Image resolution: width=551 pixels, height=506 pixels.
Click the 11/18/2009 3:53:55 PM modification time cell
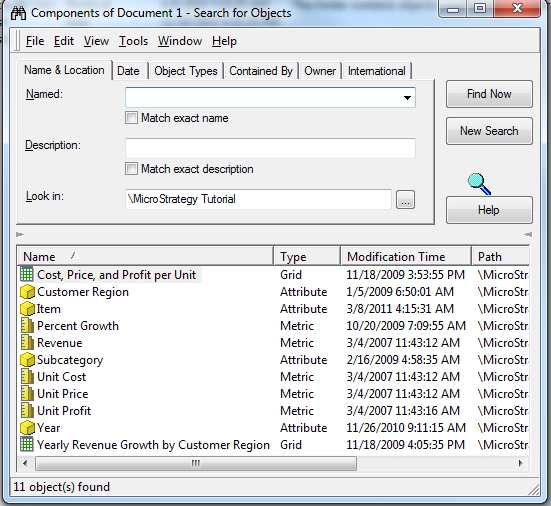(406, 274)
